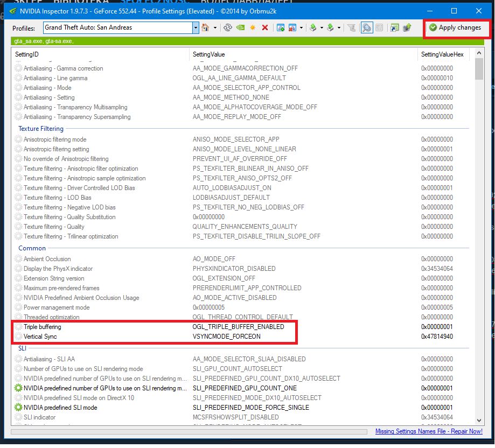Click remove application from profile icon

click(x=292, y=28)
